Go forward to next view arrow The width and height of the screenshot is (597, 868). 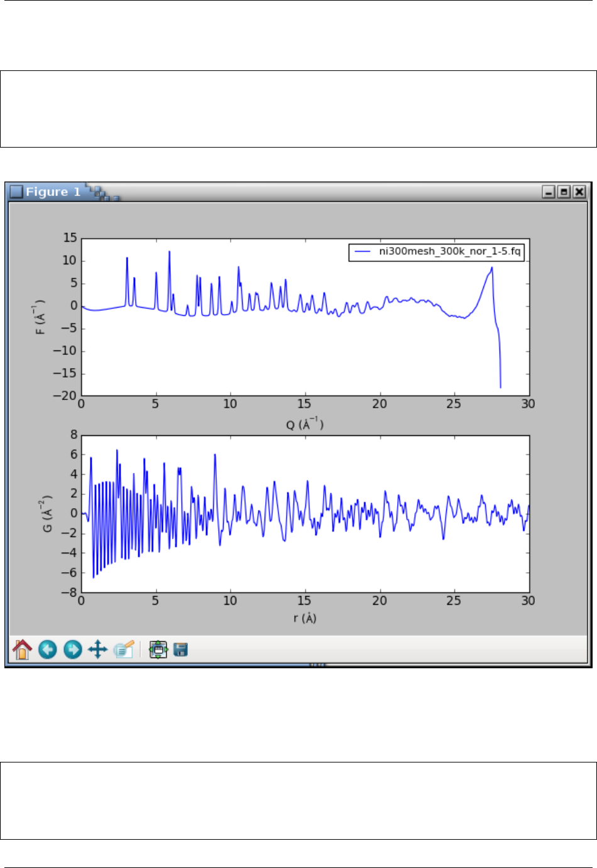click(73, 649)
